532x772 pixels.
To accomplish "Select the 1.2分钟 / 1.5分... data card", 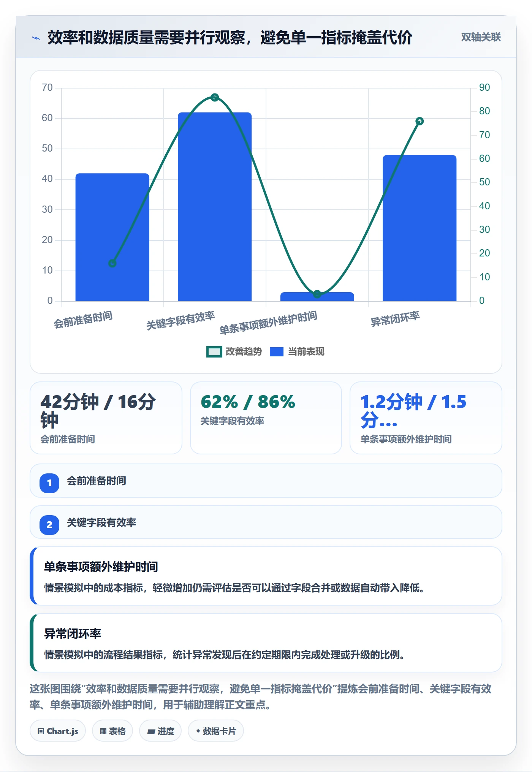I will 426,418.
